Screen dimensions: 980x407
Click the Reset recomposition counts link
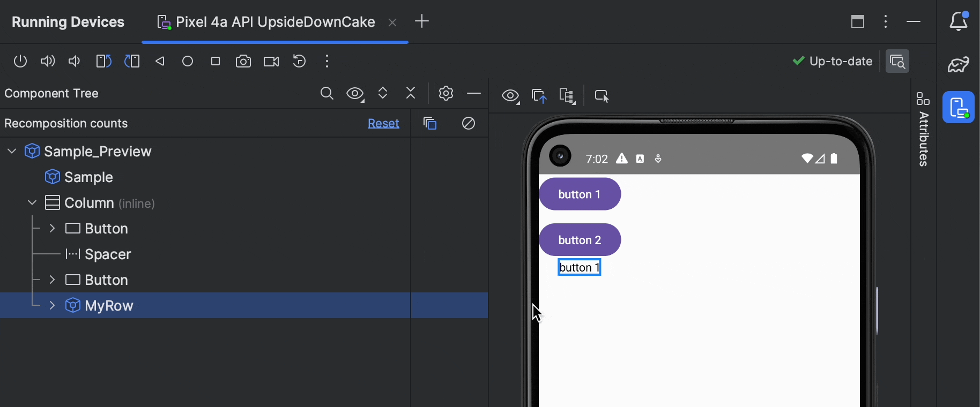pos(383,124)
